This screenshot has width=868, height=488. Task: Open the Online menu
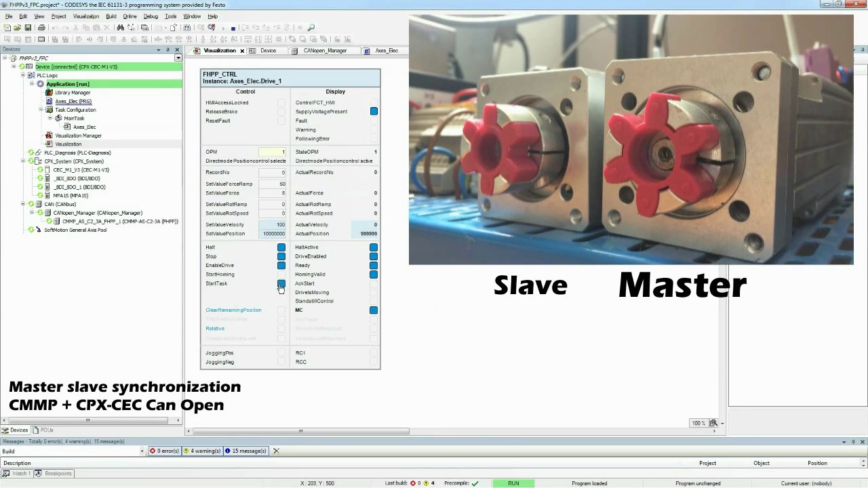[130, 16]
